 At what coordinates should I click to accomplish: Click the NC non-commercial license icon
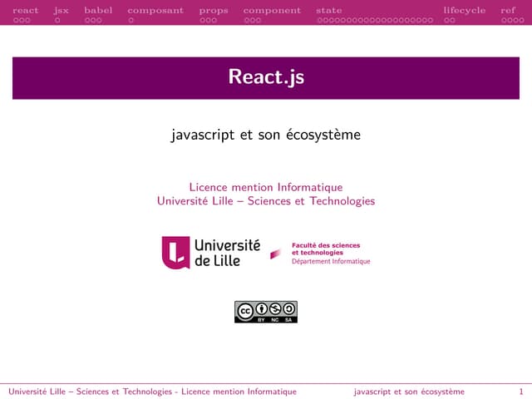(x=274, y=310)
